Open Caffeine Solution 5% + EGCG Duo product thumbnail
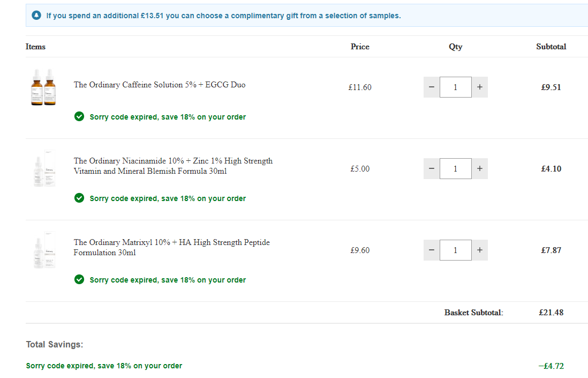588x378 pixels. [x=43, y=87]
